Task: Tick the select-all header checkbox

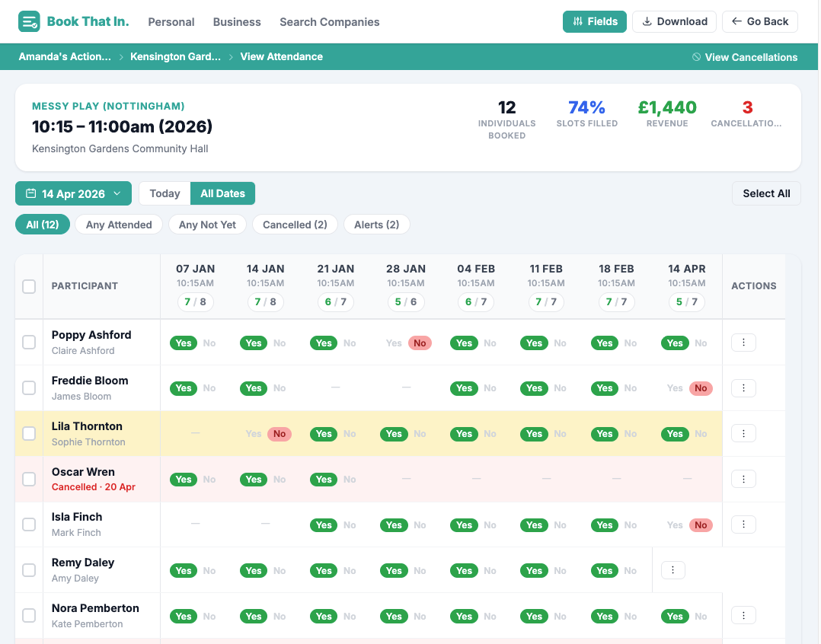Action: click(29, 287)
